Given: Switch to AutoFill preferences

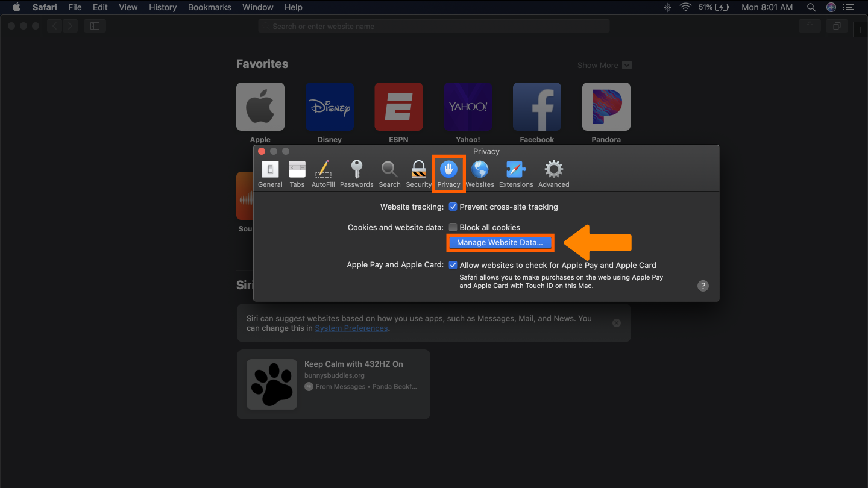Looking at the screenshot, I should (x=323, y=174).
